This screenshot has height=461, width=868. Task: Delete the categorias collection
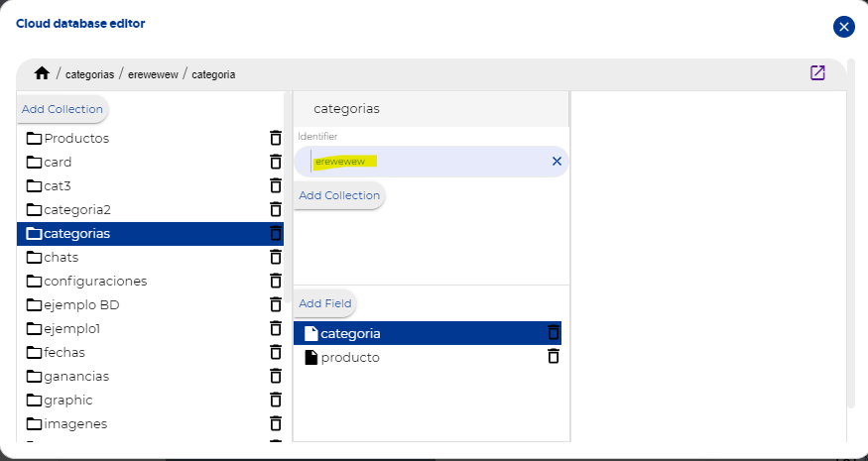[x=275, y=234]
